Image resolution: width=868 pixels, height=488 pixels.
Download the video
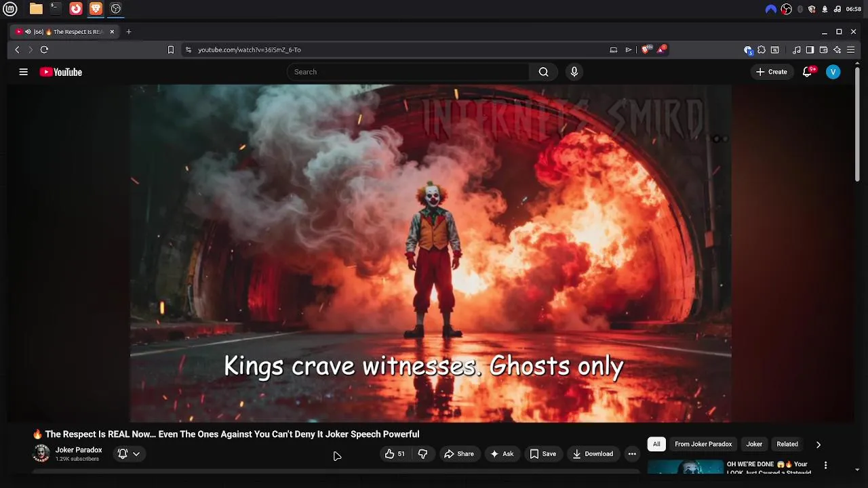(x=593, y=454)
